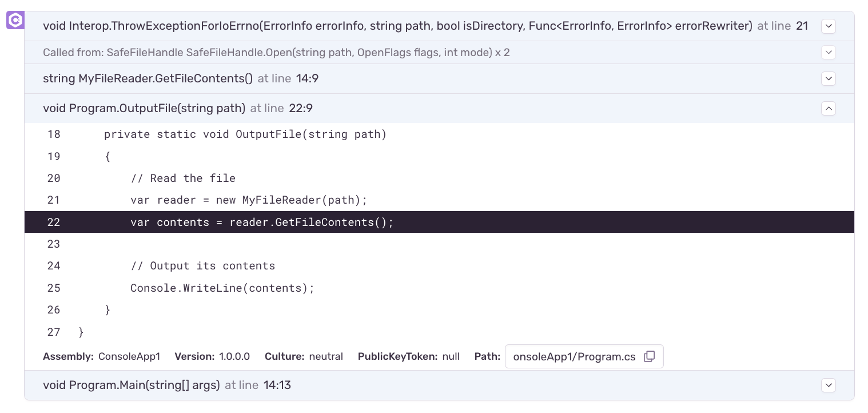The width and height of the screenshot is (868, 413).
Task: Click the Program.OutputFile header text
Action: point(143,108)
